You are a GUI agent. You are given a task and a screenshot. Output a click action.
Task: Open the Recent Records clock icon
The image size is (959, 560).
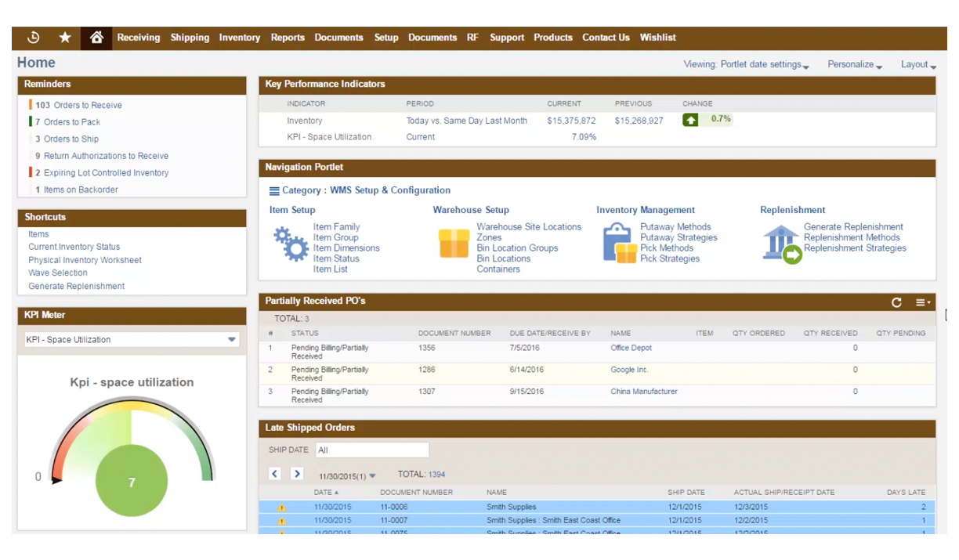click(34, 38)
